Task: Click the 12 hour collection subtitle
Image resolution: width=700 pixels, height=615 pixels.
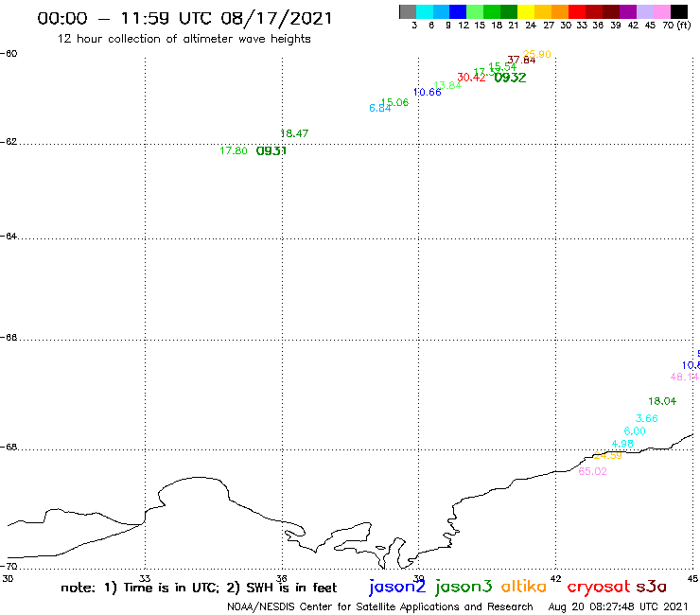Action: coord(184,39)
